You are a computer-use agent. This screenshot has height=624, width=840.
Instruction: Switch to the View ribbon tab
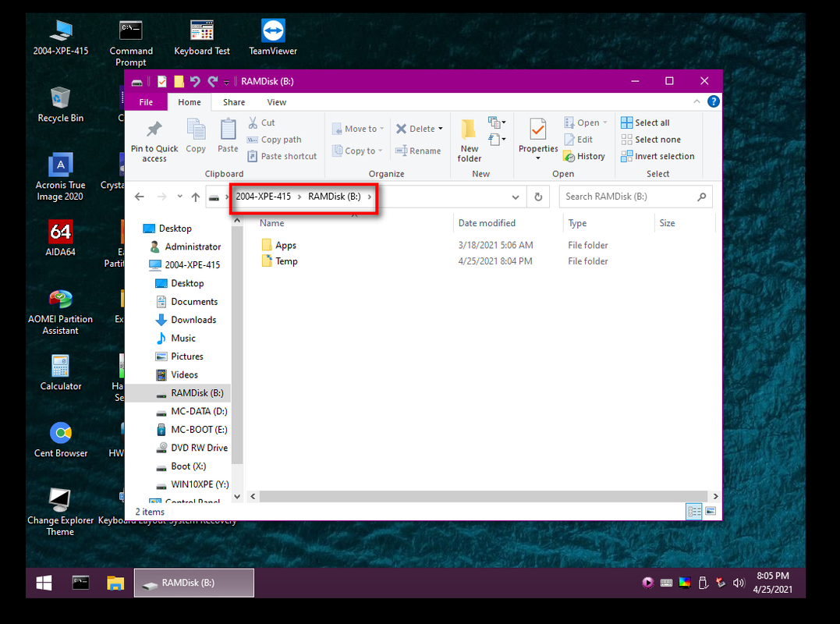pyautogui.click(x=276, y=101)
